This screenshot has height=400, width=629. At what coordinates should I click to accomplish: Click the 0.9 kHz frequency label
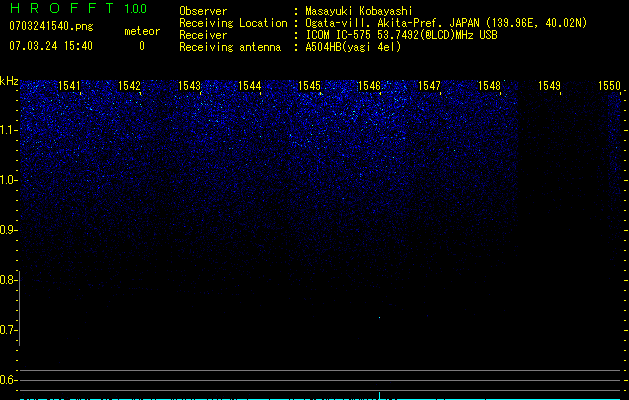(8, 230)
